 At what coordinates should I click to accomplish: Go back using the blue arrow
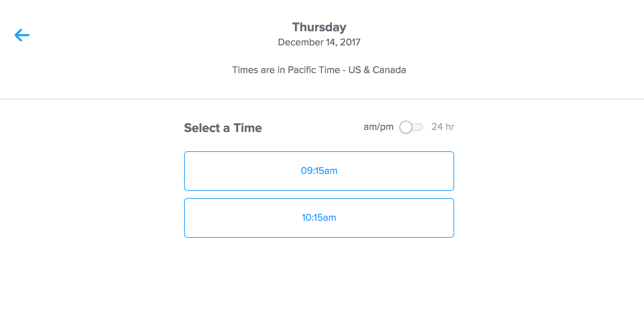tap(22, 35)
